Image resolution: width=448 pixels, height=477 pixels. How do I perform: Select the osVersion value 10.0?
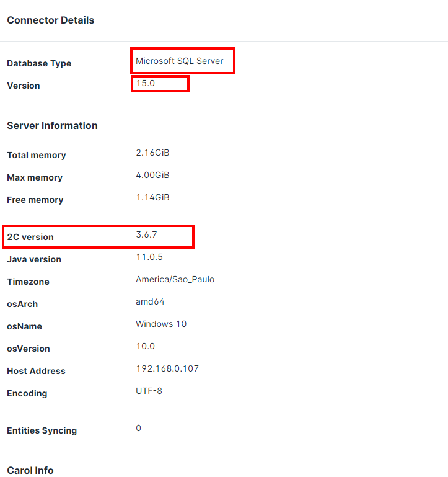tap(146, 346)
